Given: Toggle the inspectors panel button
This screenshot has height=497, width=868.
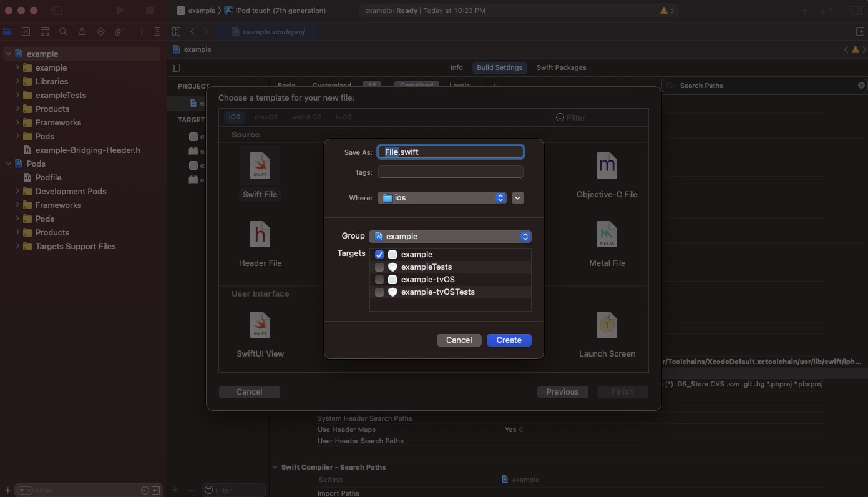Looking at the screenshot, I should click(x=856, y=11).
